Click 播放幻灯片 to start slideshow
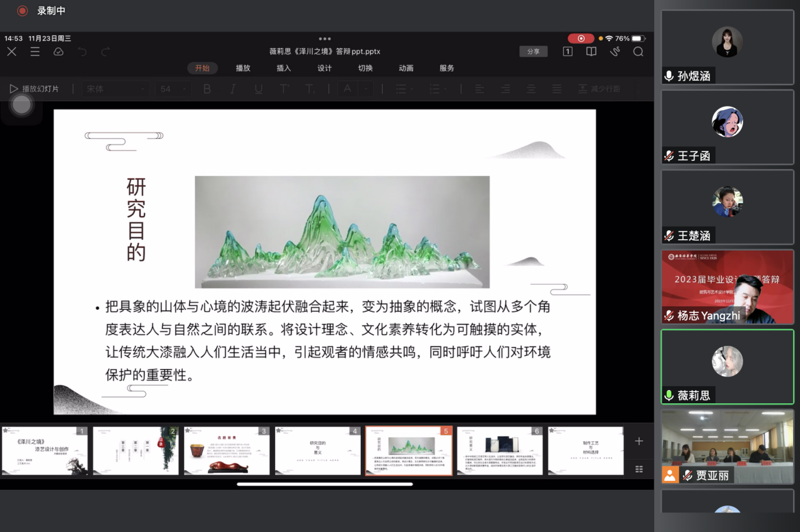The image size is (800, 532). [x=35, y=89]
